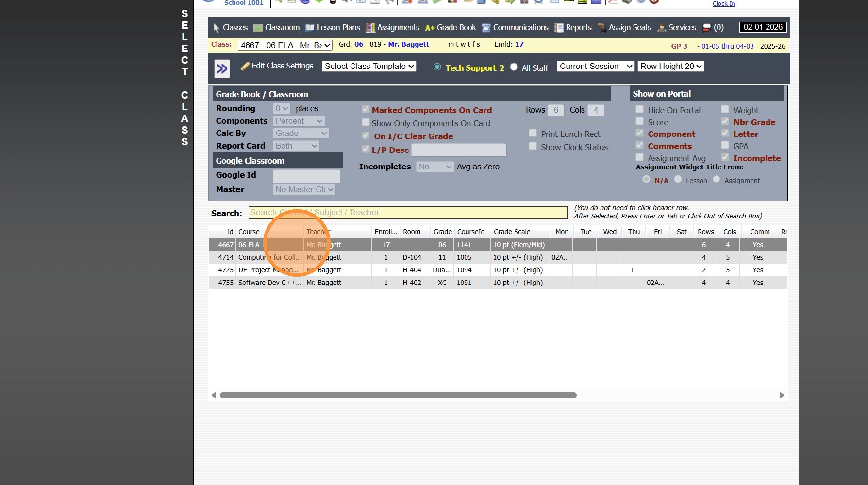The height and width of the screenshot is (485, 868).
Task: Uncheck the Incomplete portal checkbox
Action: [725, 158]
